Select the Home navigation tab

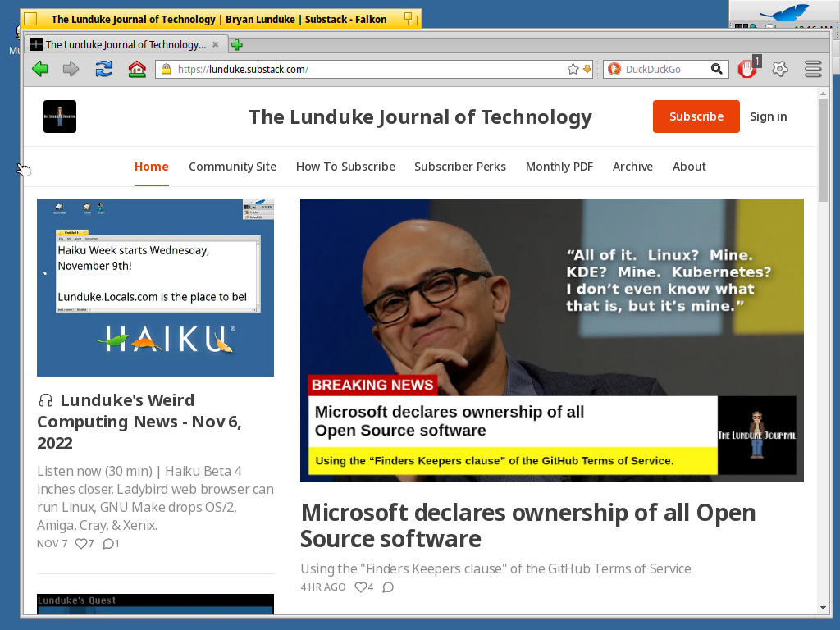[x=151, y=167]
